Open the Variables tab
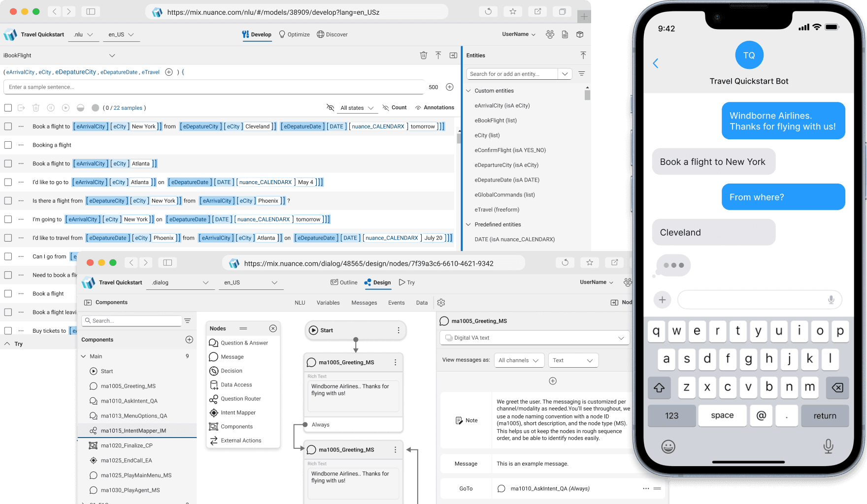867x504 pixels. (x=328, y=303)
